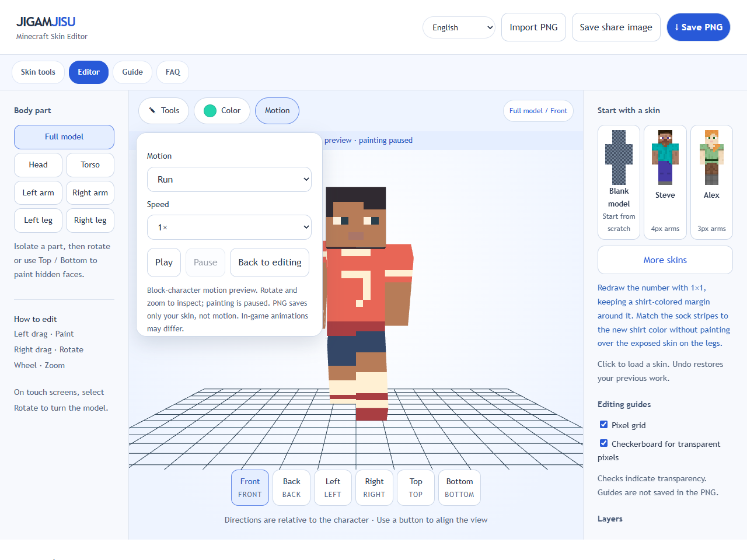Open the language dropdown showing English

[x=459, y=27]
